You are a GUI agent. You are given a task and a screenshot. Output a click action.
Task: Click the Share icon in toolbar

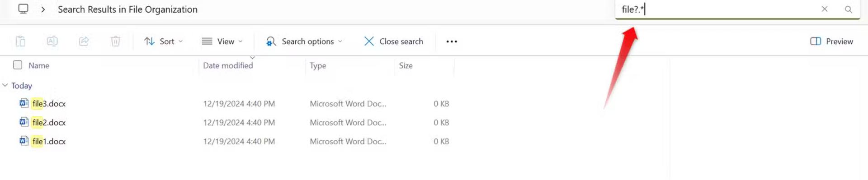tap(84, 41)
